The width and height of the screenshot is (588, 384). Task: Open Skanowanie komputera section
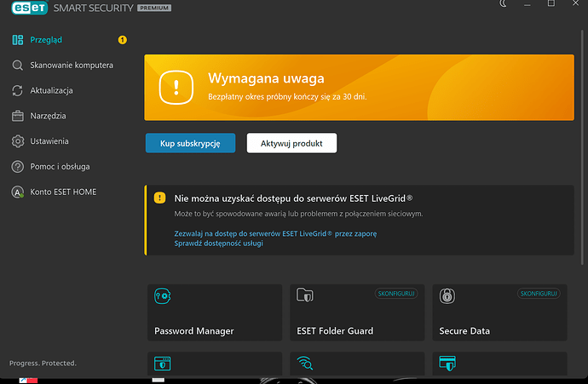[72, 66]
